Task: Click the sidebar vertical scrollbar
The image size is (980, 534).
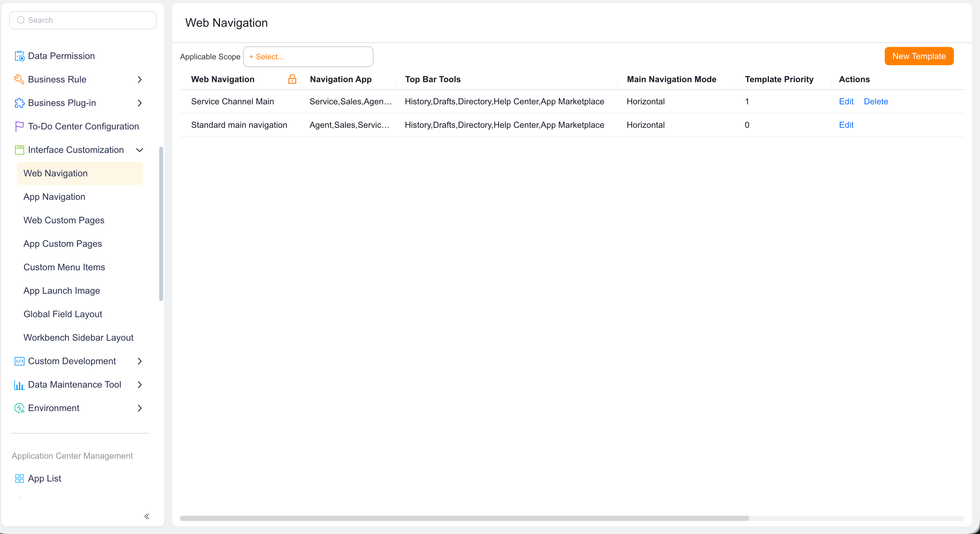Action: click(161, 224)
